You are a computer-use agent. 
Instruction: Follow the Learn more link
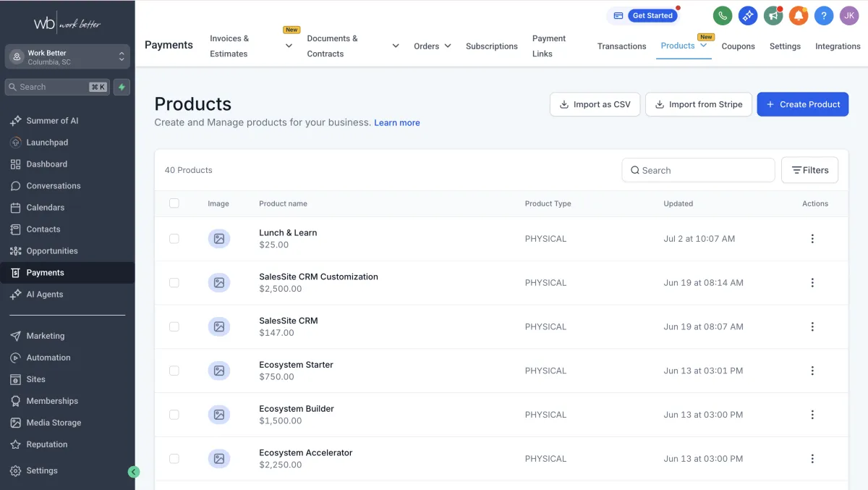[x=396, y=123]
